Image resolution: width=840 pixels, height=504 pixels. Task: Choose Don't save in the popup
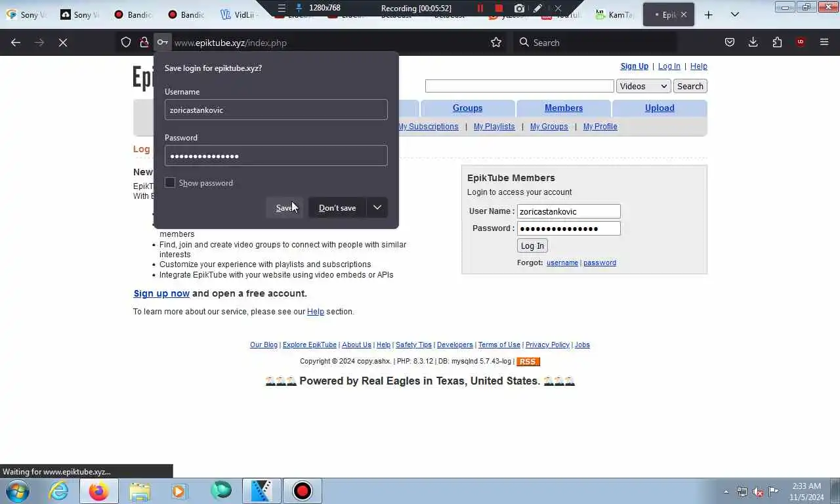point(337,207)
